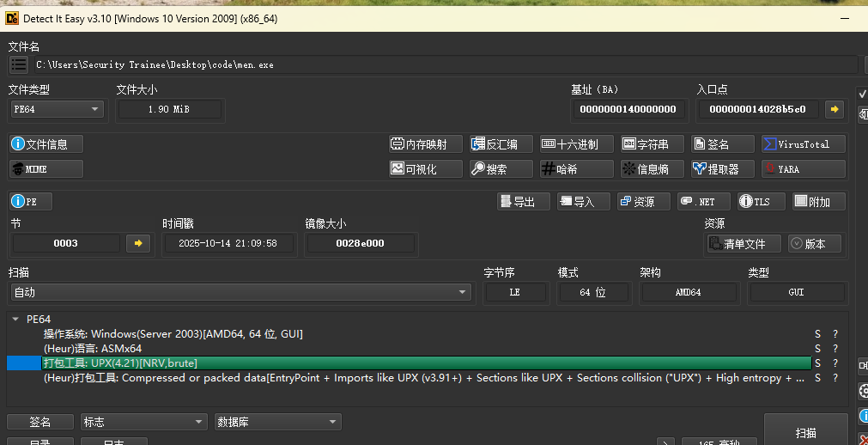Click the AMD64 architecture field
This screenshot has height=445, width=868.
click(689, 292)
